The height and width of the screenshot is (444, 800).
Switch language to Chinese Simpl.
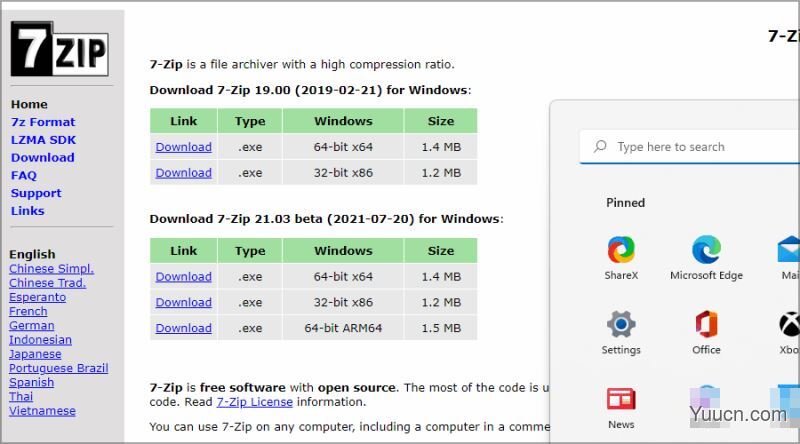[x=52, y=268]
